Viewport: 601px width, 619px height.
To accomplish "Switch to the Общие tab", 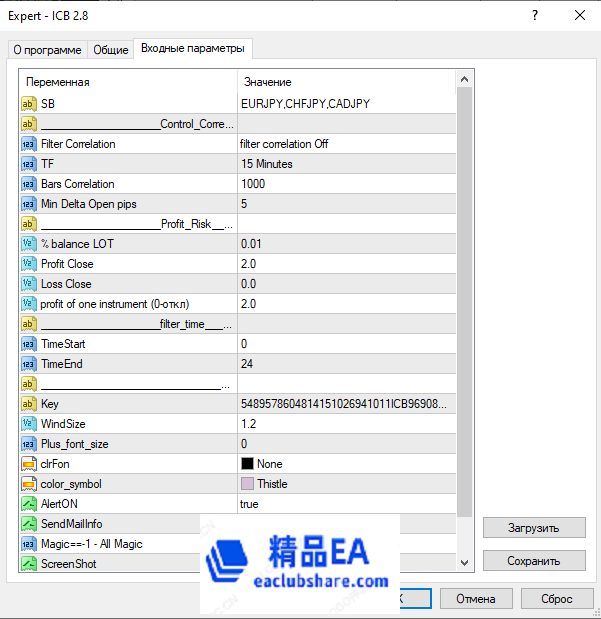I will coord(111,50).
